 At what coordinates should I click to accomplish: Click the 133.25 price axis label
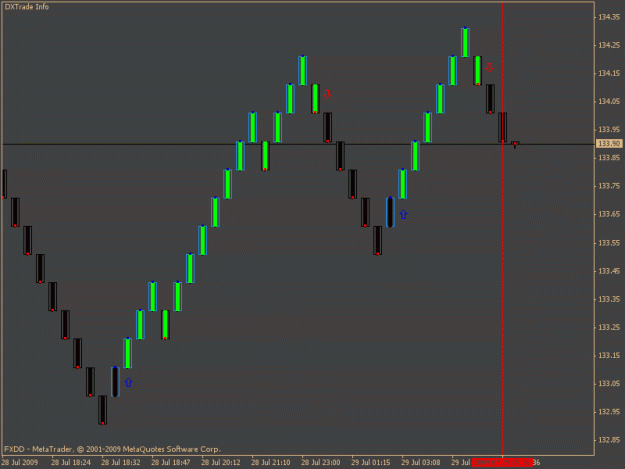(609, 327)
